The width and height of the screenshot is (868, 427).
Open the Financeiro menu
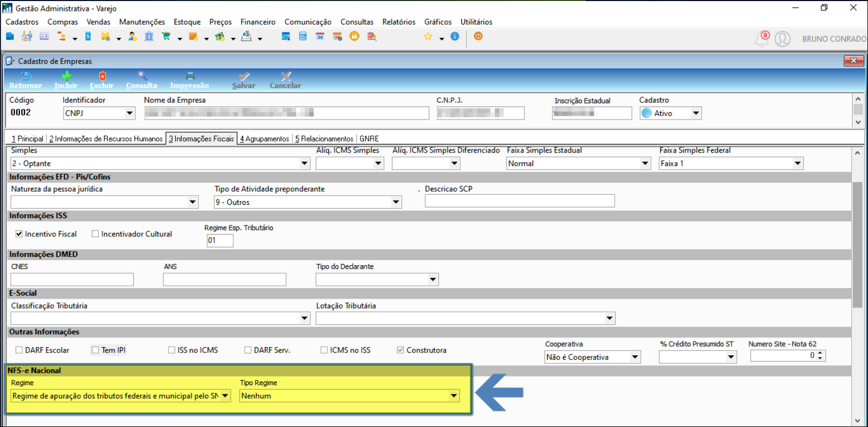pos(258,22)
